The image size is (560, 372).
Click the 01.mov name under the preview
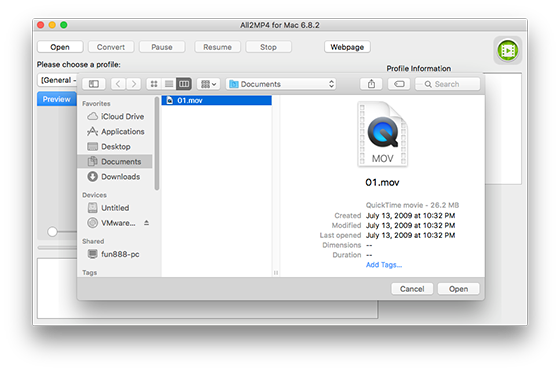point(382,182)
